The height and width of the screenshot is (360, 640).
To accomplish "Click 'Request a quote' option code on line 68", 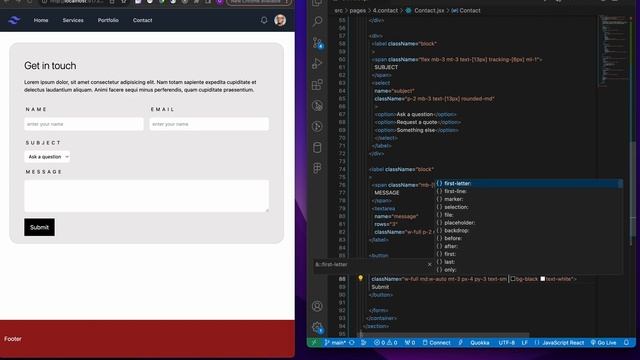I will pos(417,122).
